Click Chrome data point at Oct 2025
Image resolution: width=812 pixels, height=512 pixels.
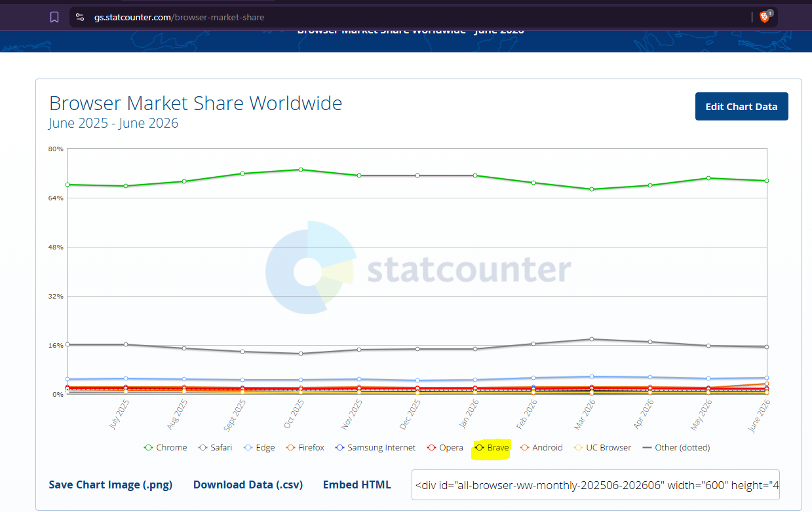pos(301,170)
